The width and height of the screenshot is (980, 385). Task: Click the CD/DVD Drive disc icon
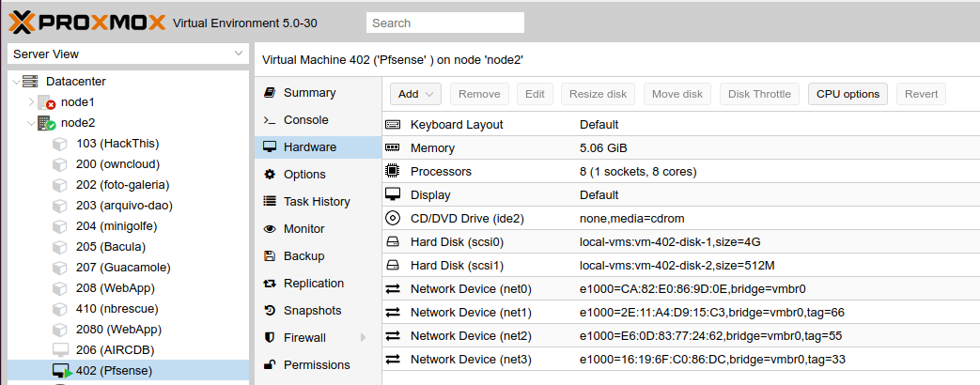click(393, 219)
